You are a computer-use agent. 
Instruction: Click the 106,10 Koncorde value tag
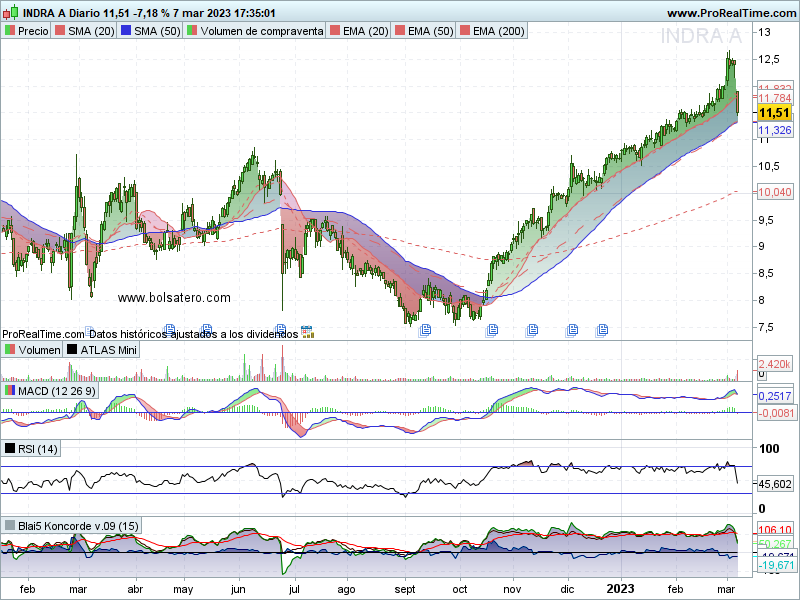pos(774,530)
